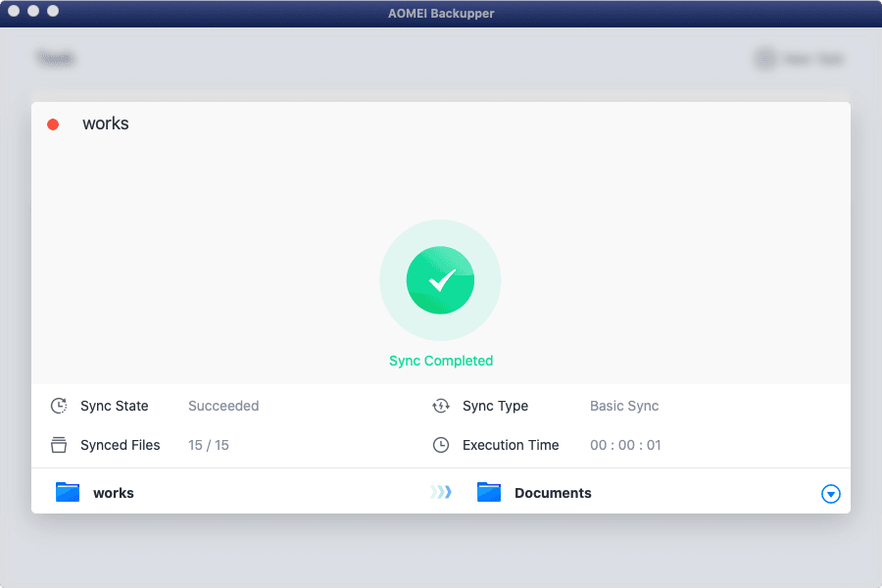
Task: Click the Sync State clock icon
Action: click(x=59, y=406)
